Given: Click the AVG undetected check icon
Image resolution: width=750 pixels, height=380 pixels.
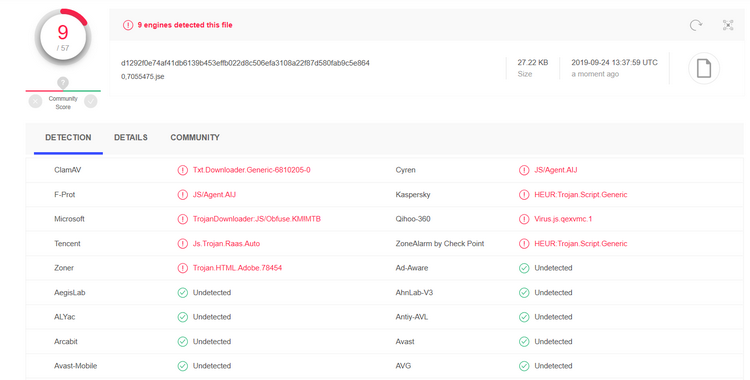Looking at the screenshot, I should (524, 366).
